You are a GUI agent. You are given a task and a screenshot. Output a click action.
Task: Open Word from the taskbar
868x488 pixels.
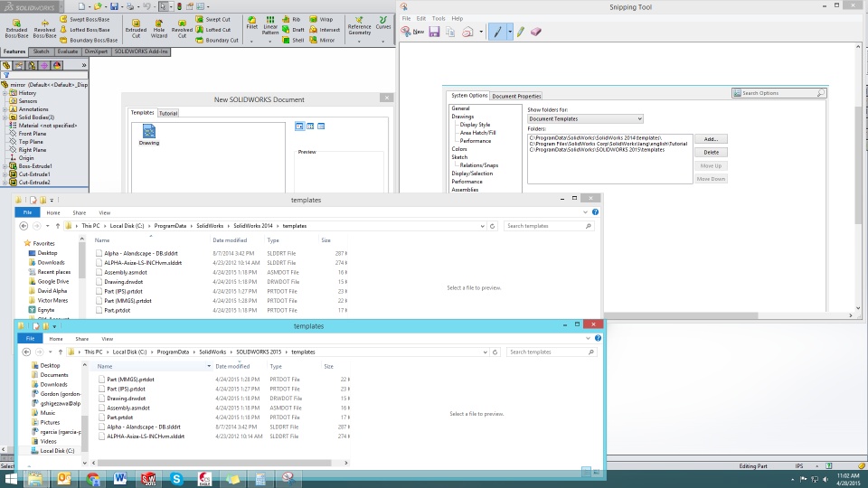tap(120, 479)
